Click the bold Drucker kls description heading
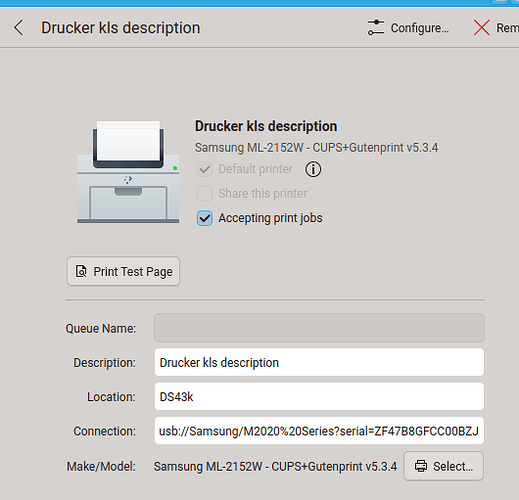Screen dimensions: 519x500 [x=266, y=126]
